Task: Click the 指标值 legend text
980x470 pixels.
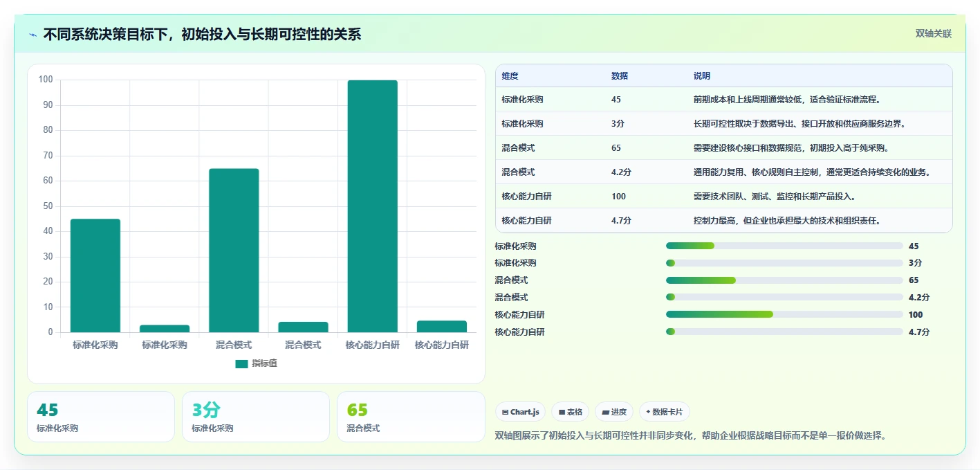Action: point(265,363)
